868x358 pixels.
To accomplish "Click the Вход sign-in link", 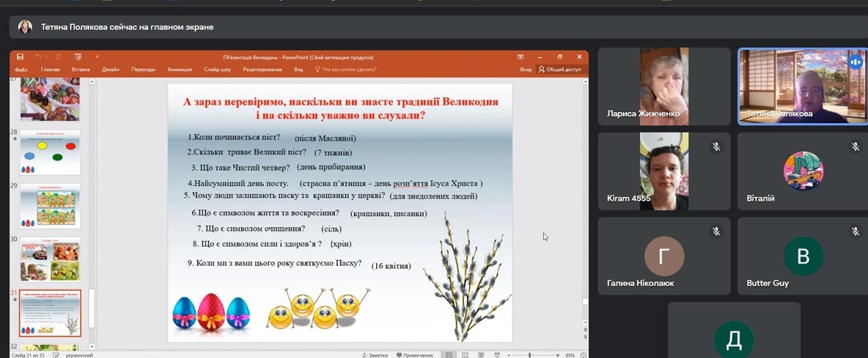I will pos(525,70).
